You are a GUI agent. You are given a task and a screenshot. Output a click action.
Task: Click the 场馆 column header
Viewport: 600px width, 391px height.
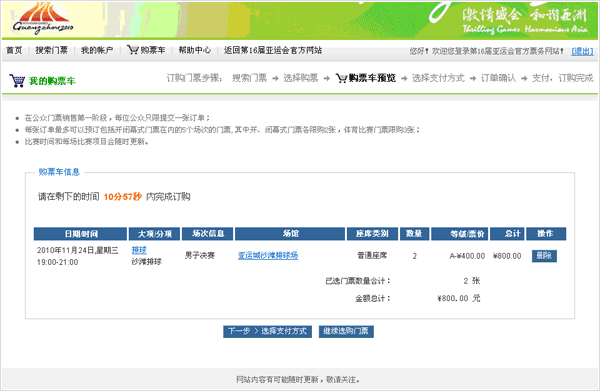point(290,234)
